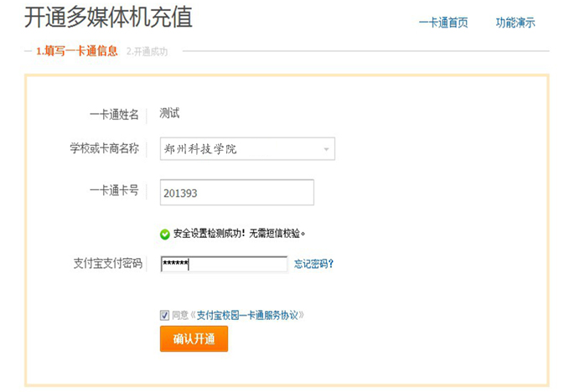Image resolution: width=564 pixels, height=392 pixels.
Task: Open the 功能演示 link
Action: (x=515, y=23)
